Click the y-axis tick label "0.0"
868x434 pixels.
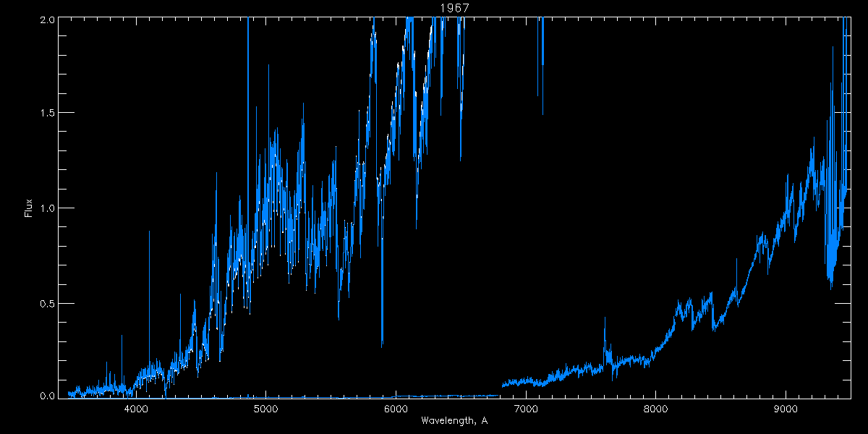point(47,395)
